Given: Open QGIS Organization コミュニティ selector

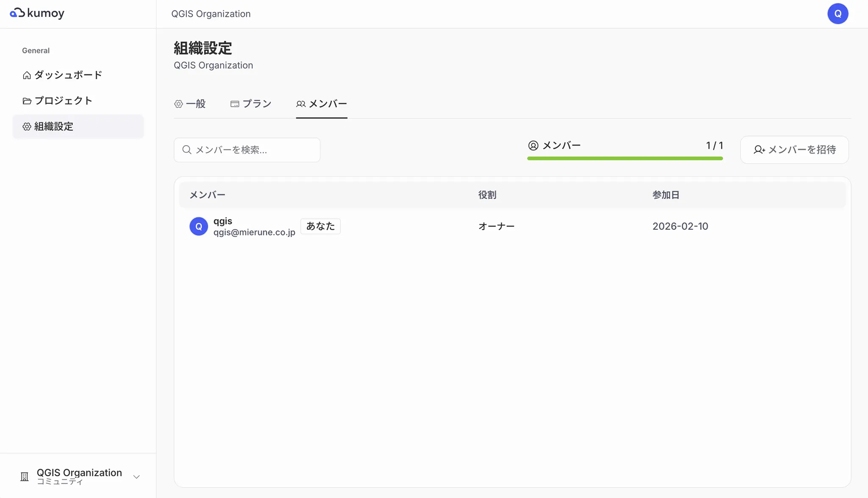Looking at the screenshot, I should 79,476.
